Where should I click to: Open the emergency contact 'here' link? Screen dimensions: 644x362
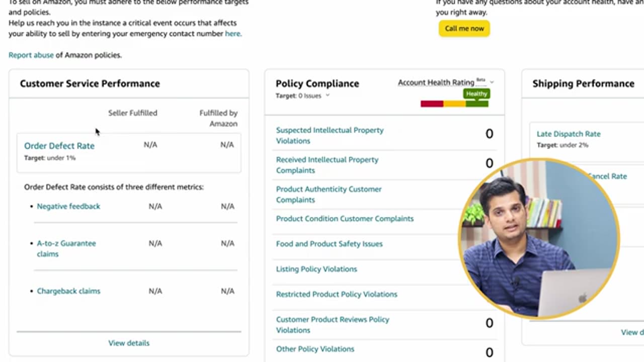[x=232, y=34]
